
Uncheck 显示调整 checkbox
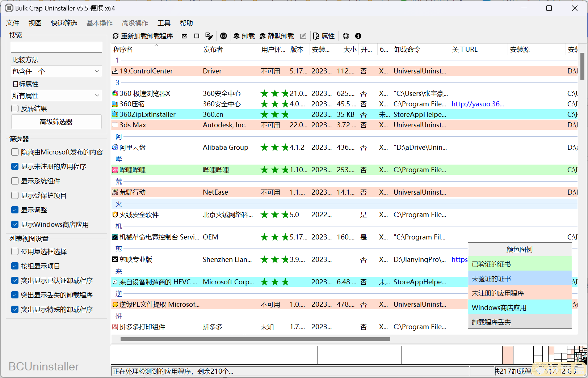pos(15,210)
